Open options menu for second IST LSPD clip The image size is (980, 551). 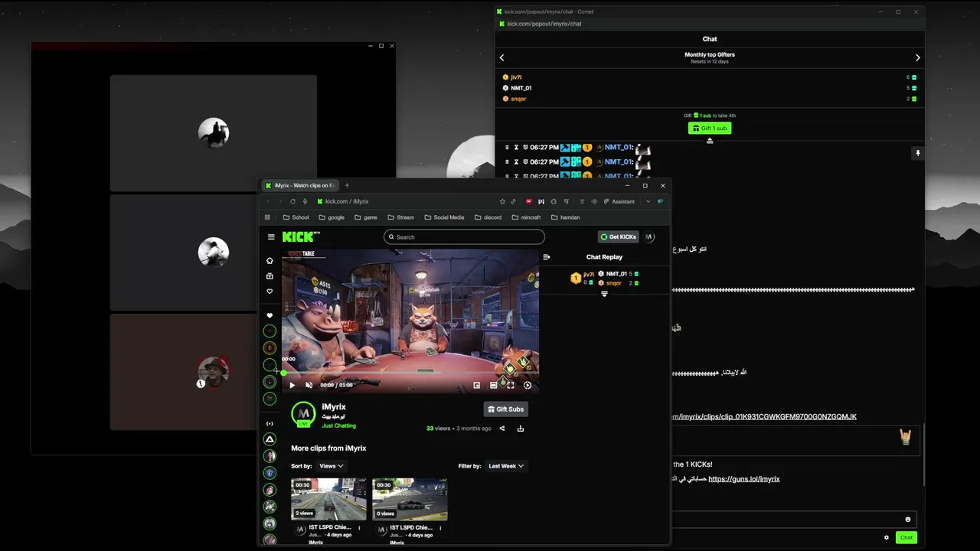point(440,528)
